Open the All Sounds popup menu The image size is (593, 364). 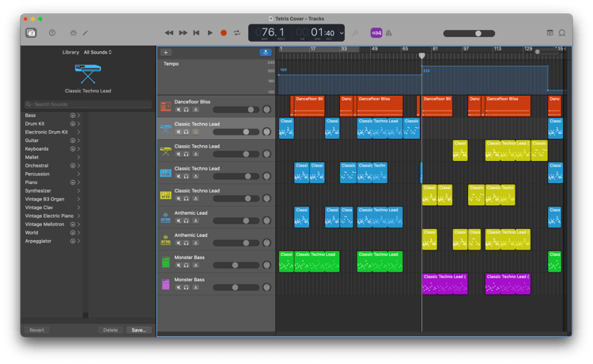pyautogui.click(x=97, y=52)
